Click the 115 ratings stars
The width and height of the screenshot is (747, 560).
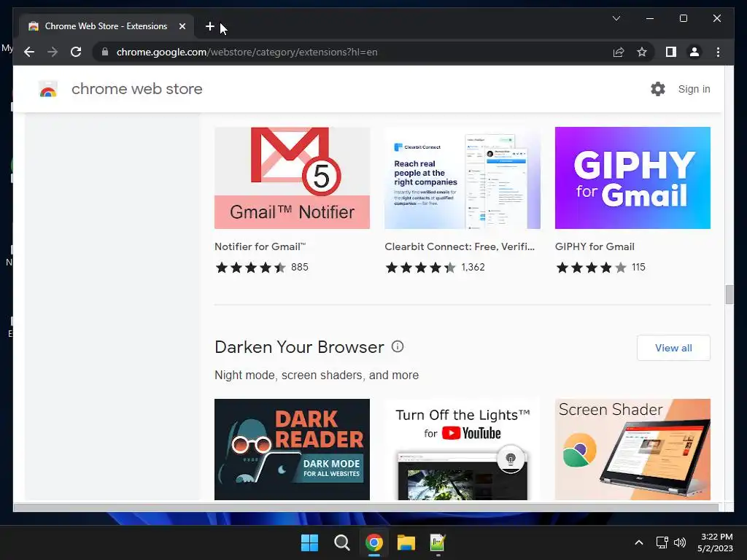(591, 267)
